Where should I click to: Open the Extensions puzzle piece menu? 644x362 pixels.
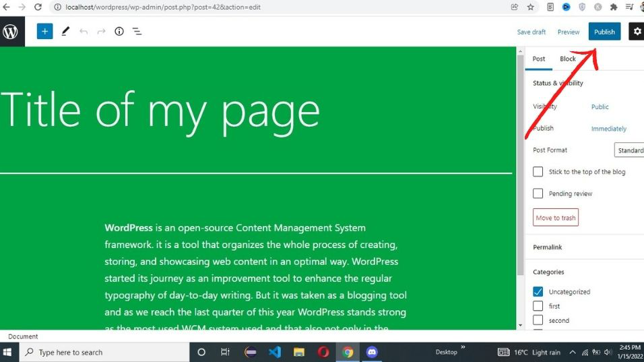pos(614,7)
